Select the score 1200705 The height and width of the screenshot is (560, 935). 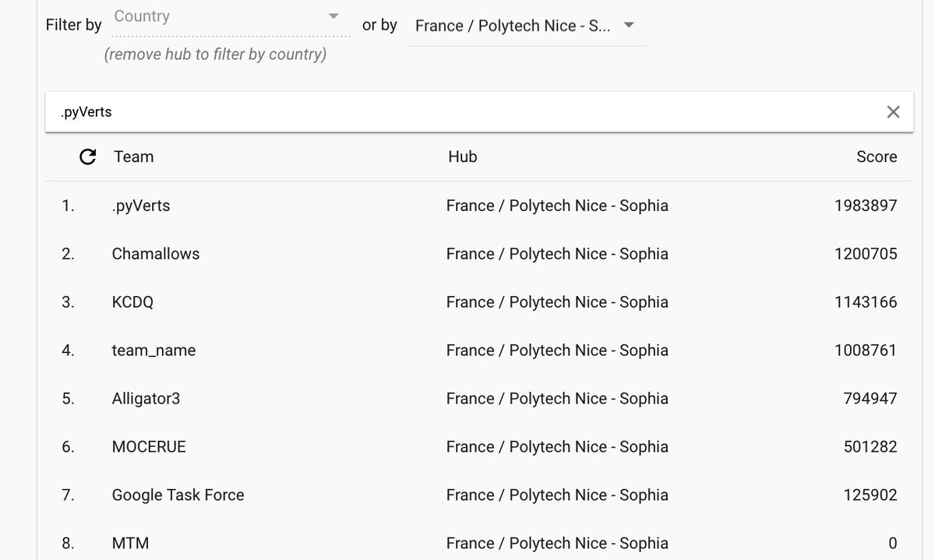866,254
